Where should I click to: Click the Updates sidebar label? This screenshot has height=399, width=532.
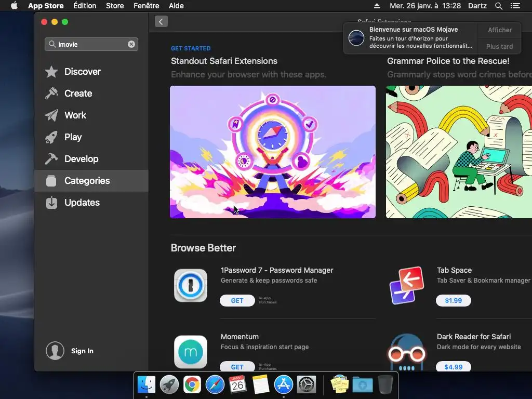[x=82, y=203]
